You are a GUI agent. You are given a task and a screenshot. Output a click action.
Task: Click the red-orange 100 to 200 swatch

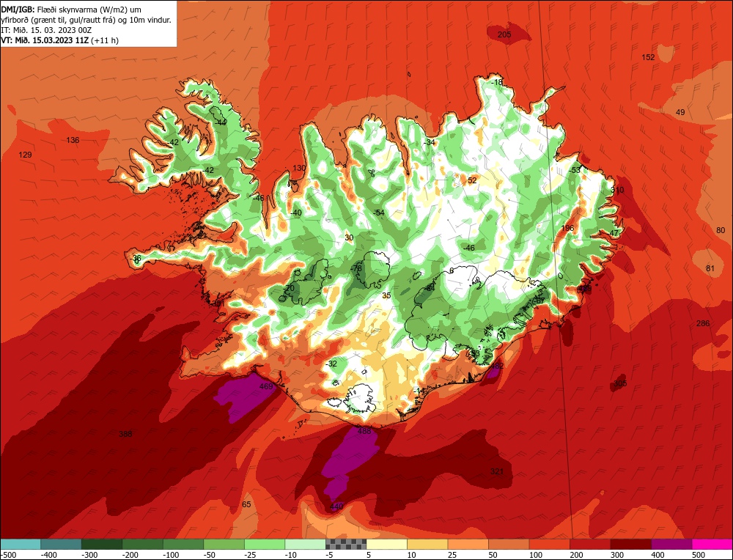[x=549, y=544]
